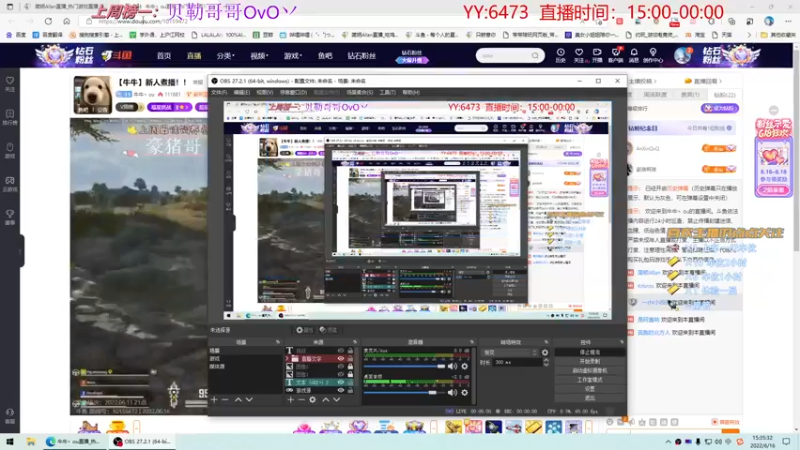This screenshot has width=800, height=450.
Task: Open Douyu 开播 icon in header
Action: point(597,55)
